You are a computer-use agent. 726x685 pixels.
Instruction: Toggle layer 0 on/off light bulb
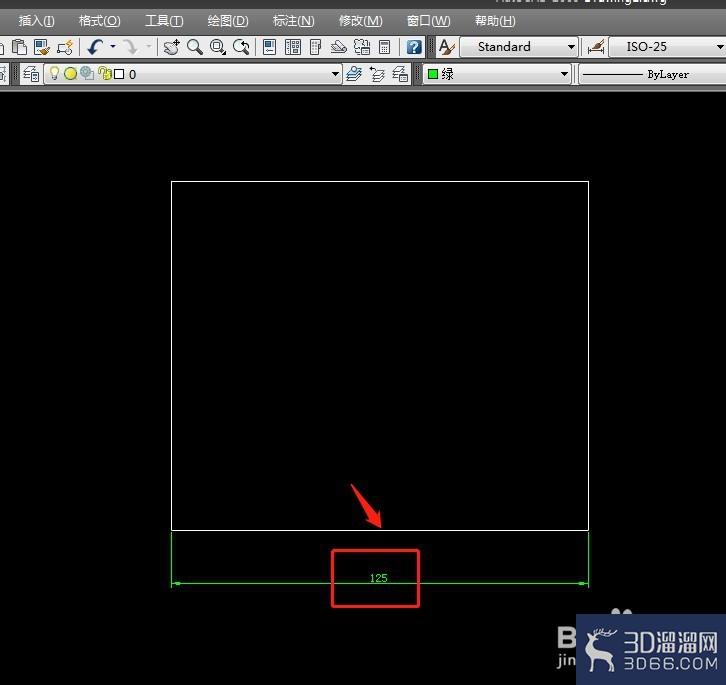pos(55,73)
